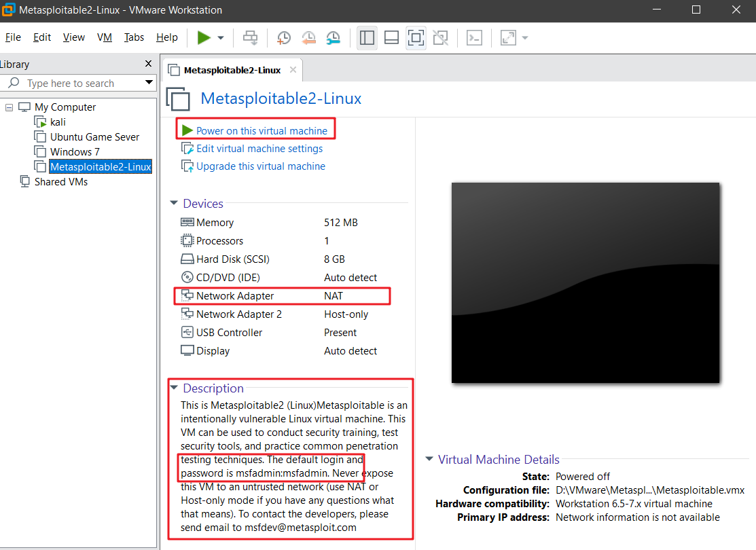Collapse the Description section
The image size is (756, 550).
(x=174, y=388)
